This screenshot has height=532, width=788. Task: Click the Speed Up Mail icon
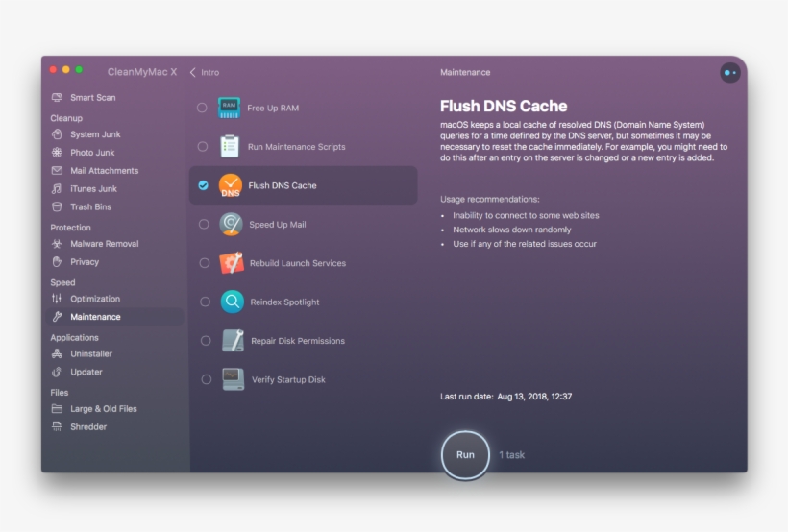click(231, 224)
